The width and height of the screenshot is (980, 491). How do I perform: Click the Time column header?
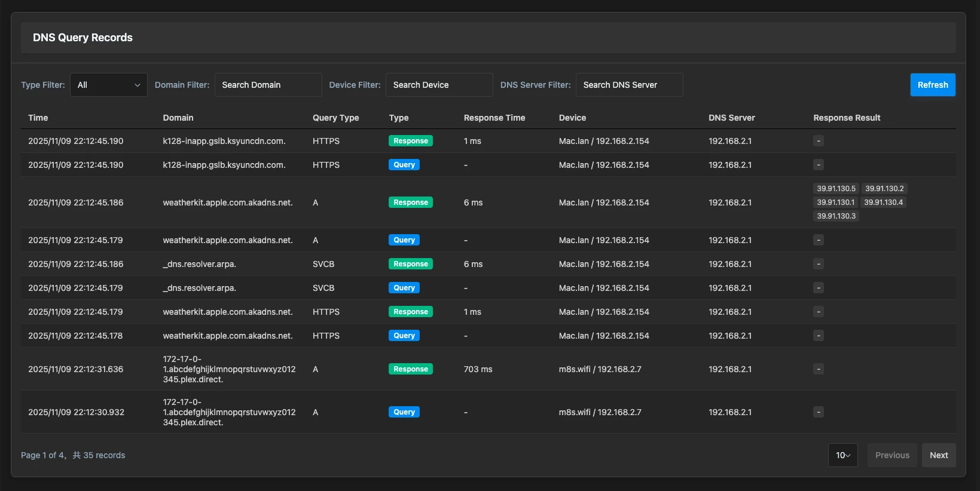[x=38, y=118]
